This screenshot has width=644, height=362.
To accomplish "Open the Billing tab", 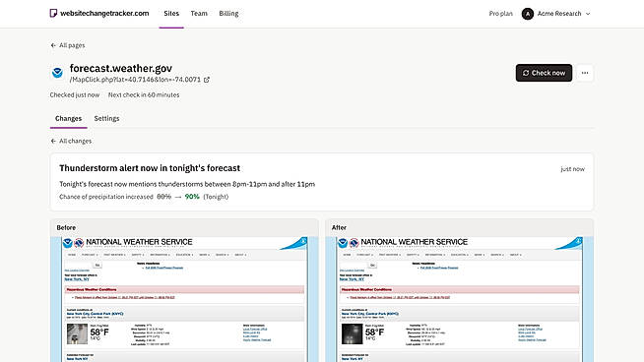I will (x=228, y=13).
